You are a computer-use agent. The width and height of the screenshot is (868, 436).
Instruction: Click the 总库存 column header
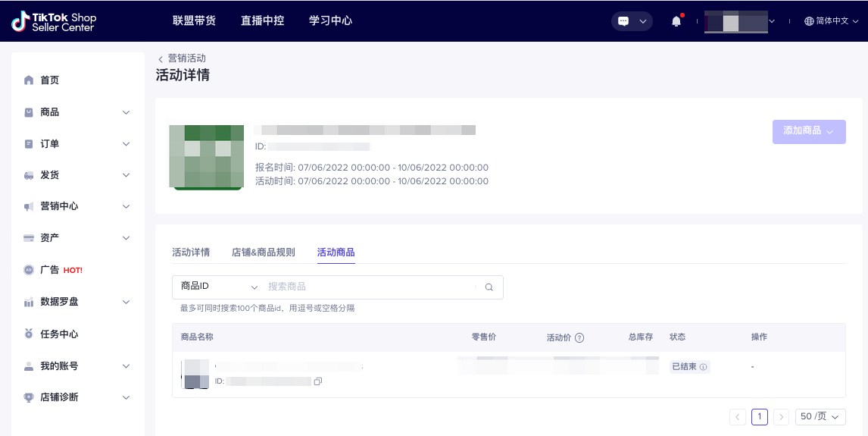click(641, 337)
